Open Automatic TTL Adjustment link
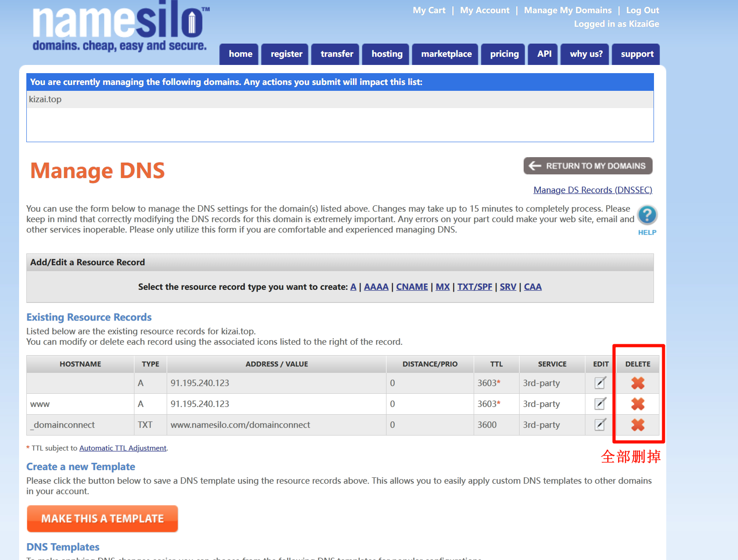The image size is (738, 560). point(123,448)
